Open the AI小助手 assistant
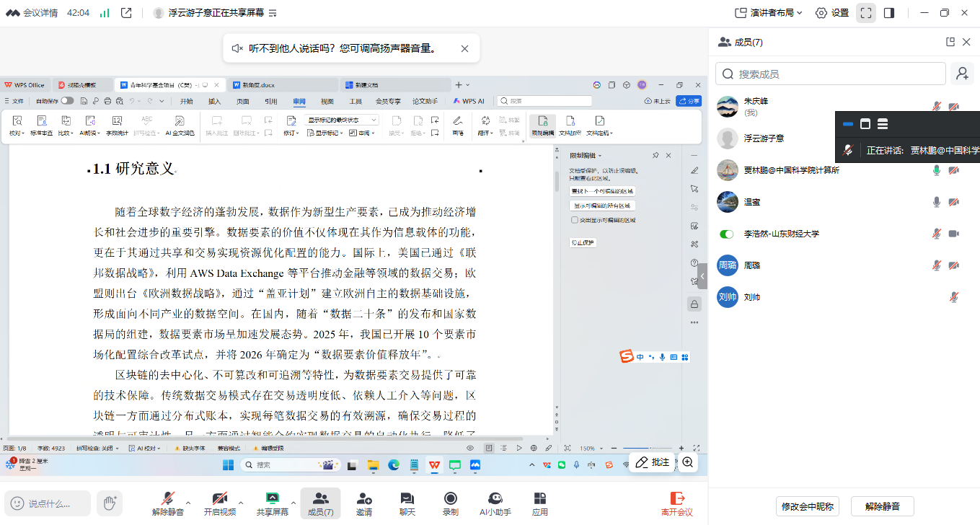Image resolution: width=980 pixels, height=525 pixels. (495, 503)
